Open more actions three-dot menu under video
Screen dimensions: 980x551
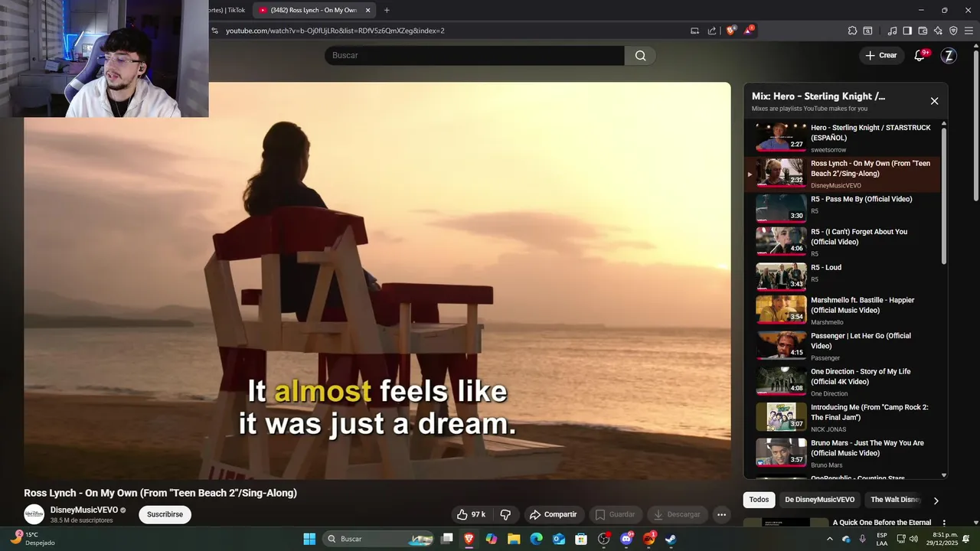point(721,514)
